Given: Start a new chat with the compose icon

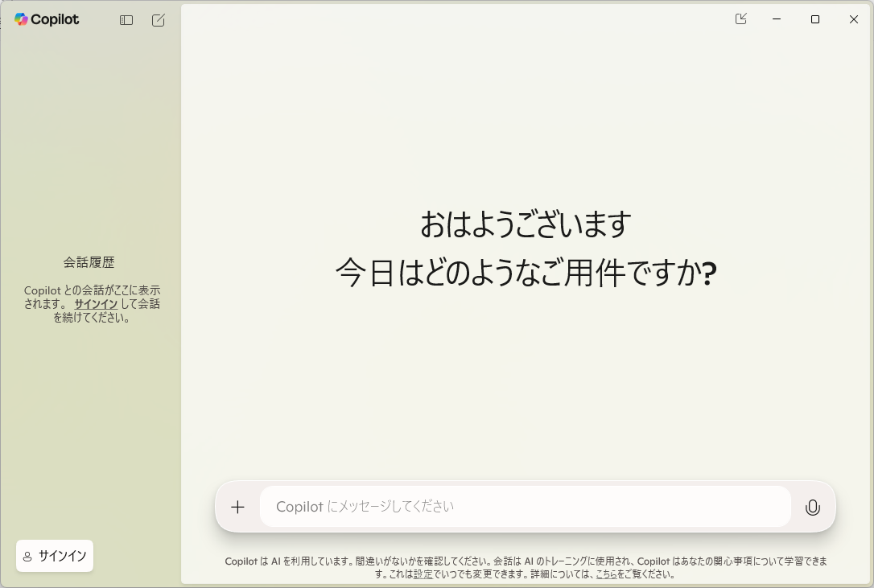Looking at the screenshot, I should point(159,20).
